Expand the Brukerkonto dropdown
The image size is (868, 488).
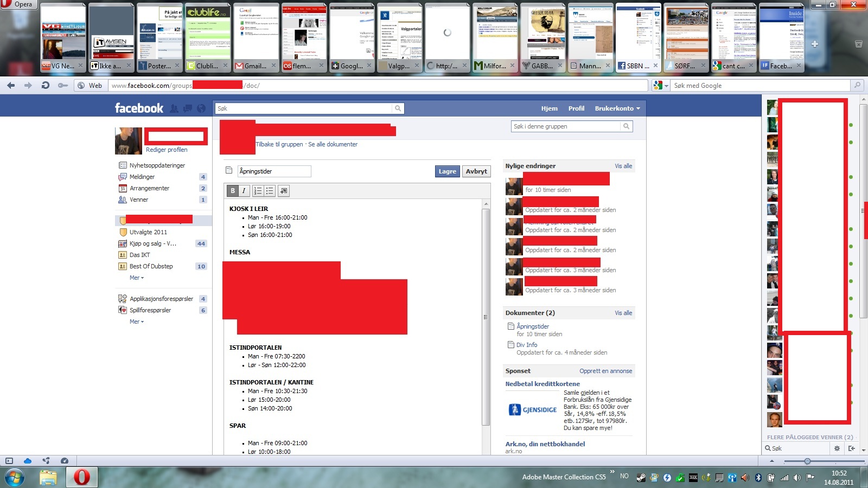coord(617,108)
